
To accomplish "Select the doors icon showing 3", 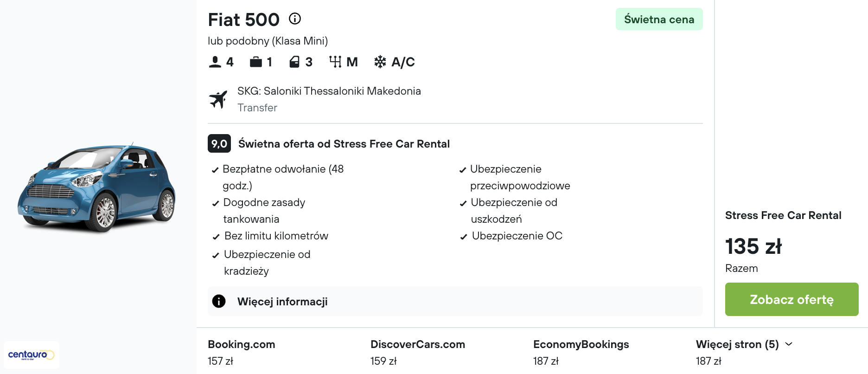I will point(295,61).
